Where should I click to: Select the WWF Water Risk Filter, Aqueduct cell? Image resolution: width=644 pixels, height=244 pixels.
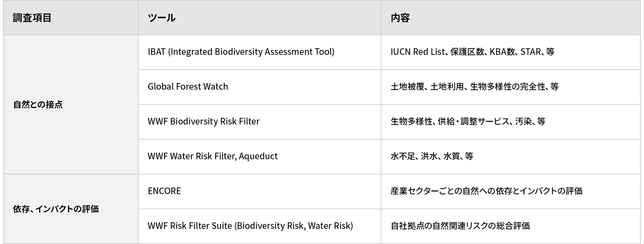tap(260, 157)
